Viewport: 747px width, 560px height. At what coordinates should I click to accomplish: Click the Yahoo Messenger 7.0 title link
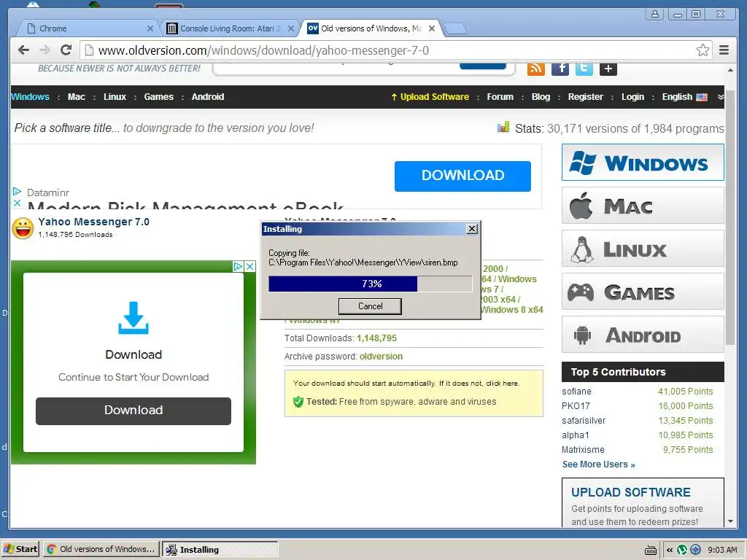pos(93,222)
